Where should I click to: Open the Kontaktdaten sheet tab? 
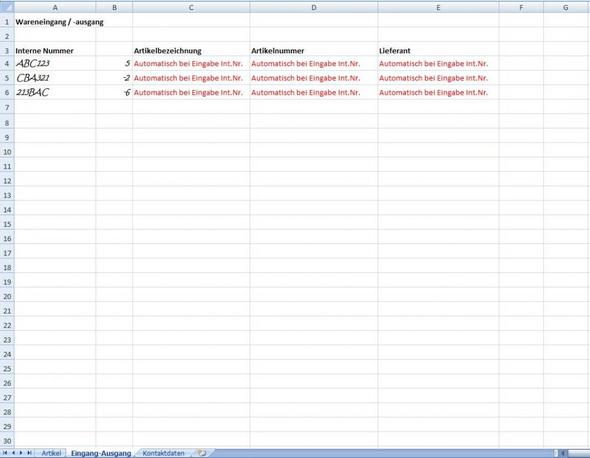(163, 453)
